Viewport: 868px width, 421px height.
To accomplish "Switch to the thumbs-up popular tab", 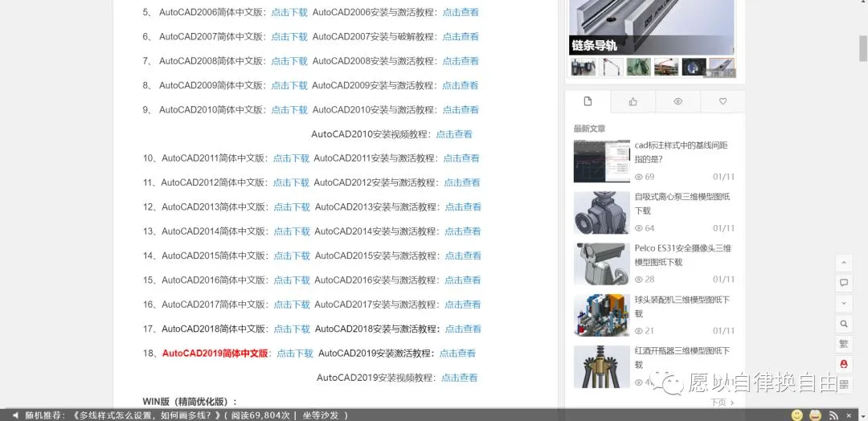I will tap(633, 101).
